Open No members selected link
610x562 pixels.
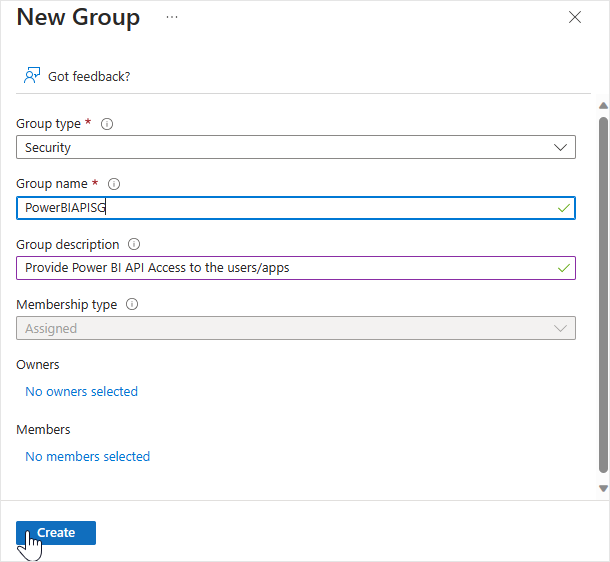(87, 457)
